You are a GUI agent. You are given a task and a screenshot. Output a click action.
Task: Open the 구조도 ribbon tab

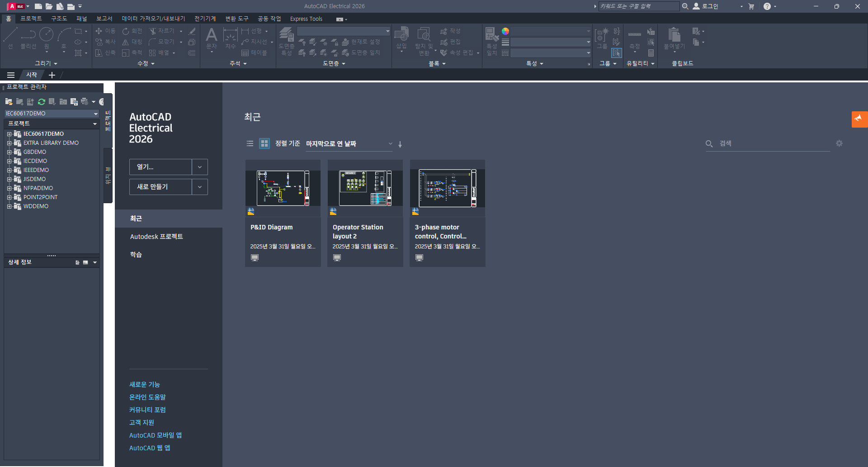coord(59,19)
